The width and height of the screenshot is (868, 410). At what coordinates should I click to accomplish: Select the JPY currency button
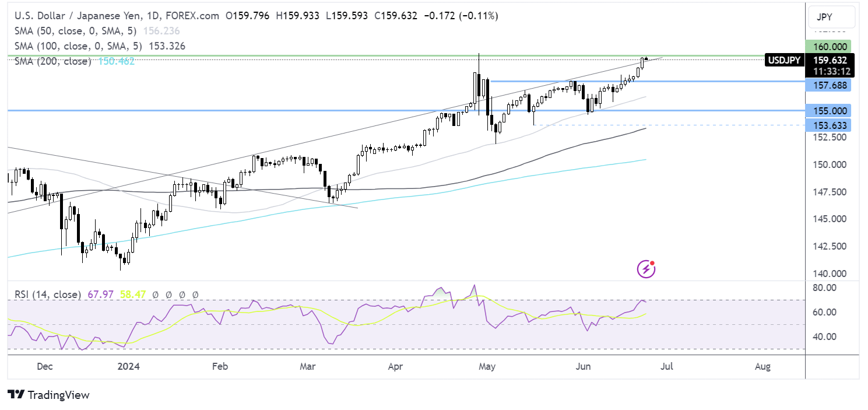point(832,17)
